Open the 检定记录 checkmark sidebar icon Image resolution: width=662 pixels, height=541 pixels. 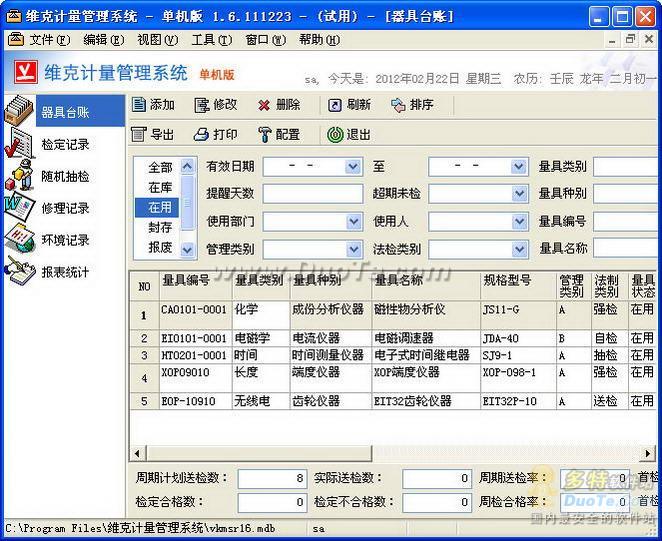19,144
